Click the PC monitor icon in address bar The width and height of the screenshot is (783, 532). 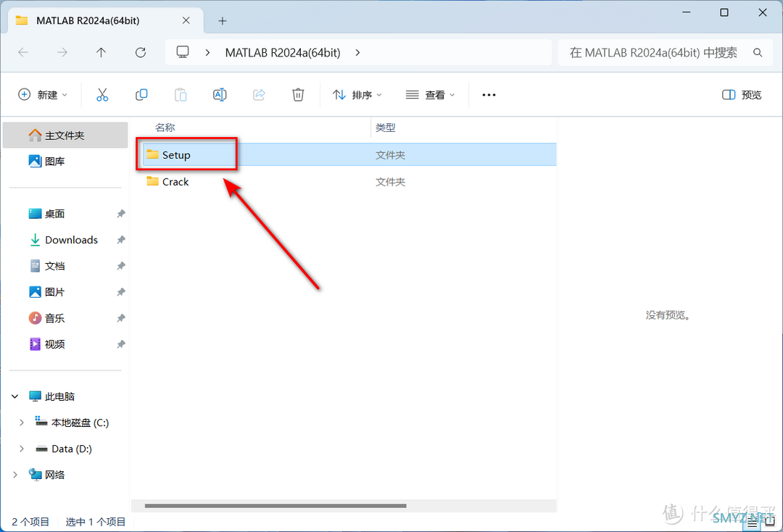point(183,52)
